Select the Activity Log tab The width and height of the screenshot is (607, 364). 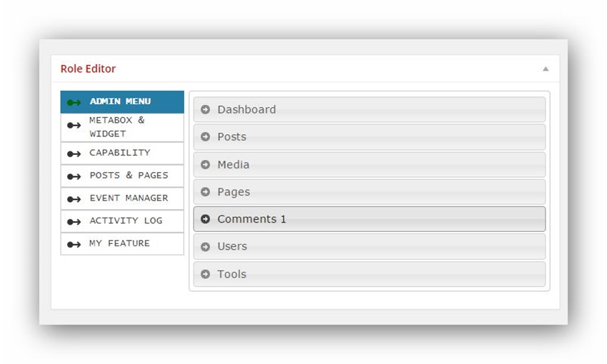point(126,221)
